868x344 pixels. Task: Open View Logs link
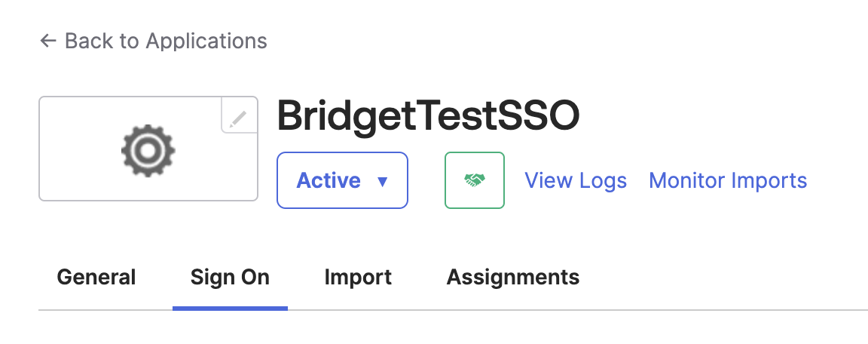576,181
